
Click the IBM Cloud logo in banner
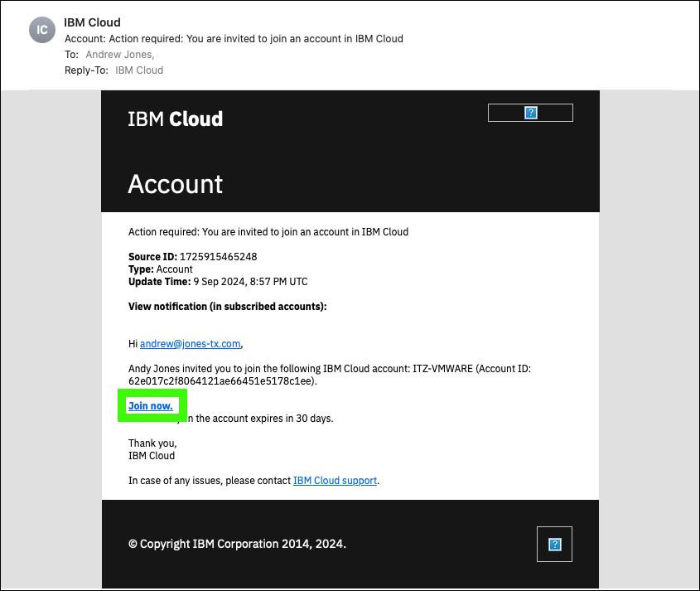pyautogui.click(x=176, y=119)
